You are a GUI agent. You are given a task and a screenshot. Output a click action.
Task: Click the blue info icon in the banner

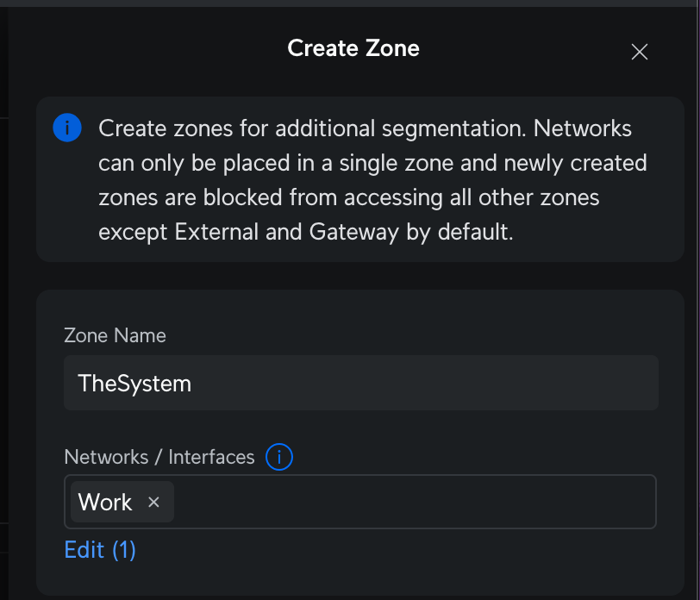coord(67,128)
